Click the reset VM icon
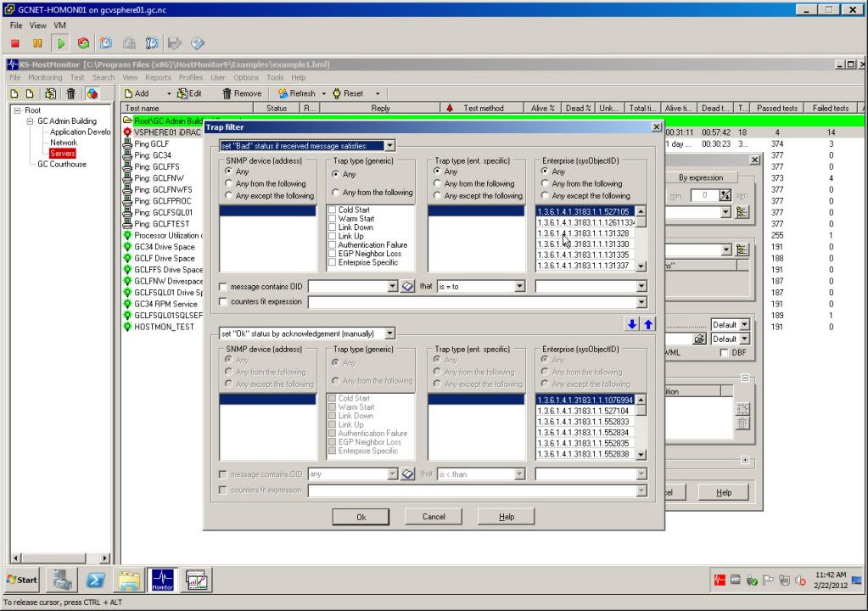The height and width of the screenshot is (611, 868). click(84, 43)
